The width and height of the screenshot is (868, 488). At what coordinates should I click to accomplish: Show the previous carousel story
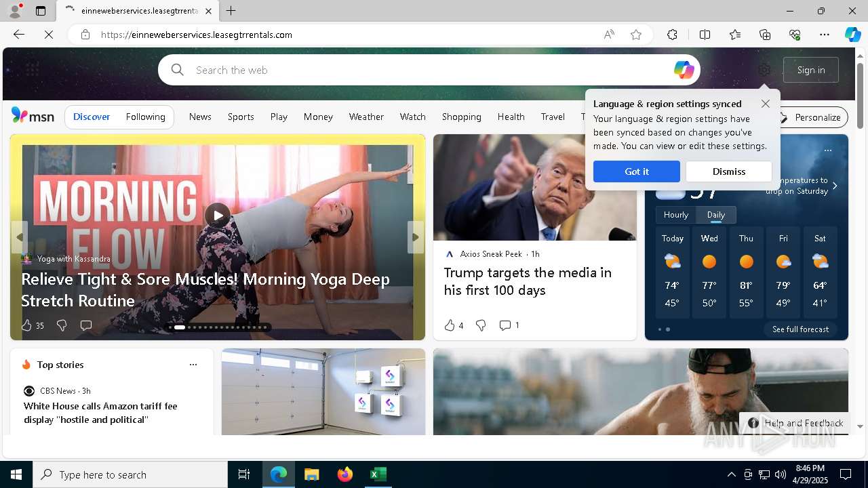[20, 237]
